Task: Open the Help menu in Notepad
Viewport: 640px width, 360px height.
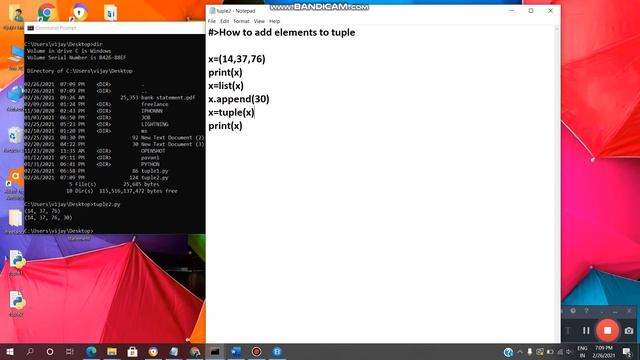Action: [274, 21]
